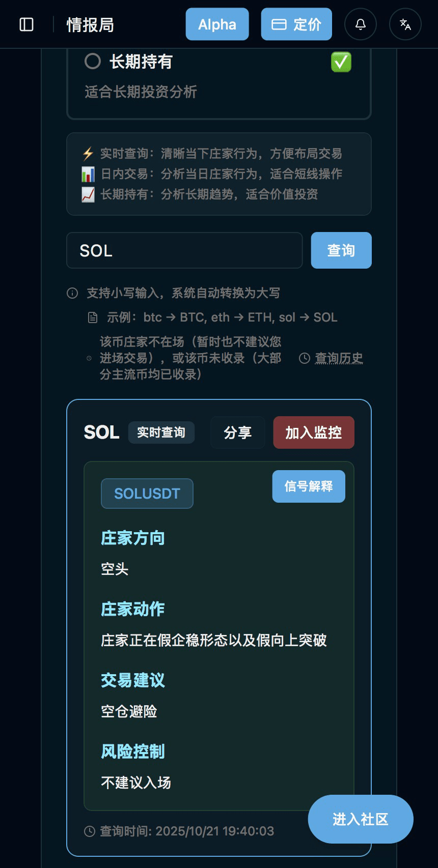Go to the 定价 pricing page
Image resolution: width=438 pixels, height=868 pixels.
[296, 24]
